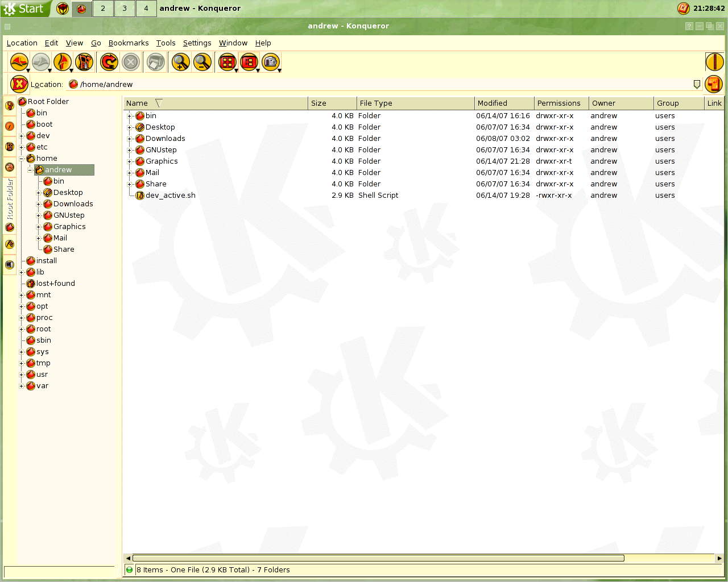Open the Home Folder sidebar tab
Image resolution: width=728 pixels, height=582 pixels.
point(10,147)
